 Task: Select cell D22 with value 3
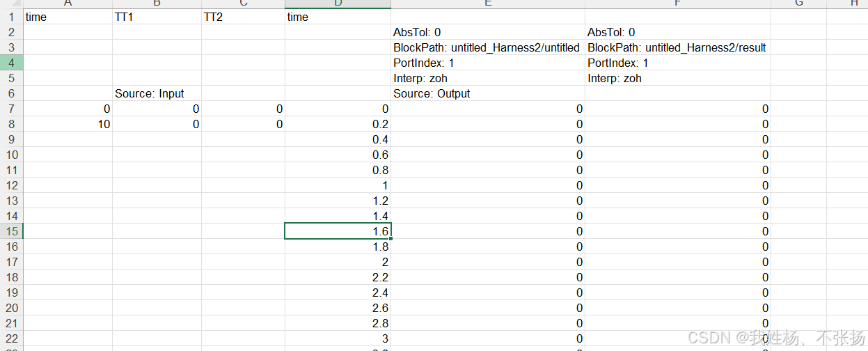pyautogui.click(x=338, y=338)
